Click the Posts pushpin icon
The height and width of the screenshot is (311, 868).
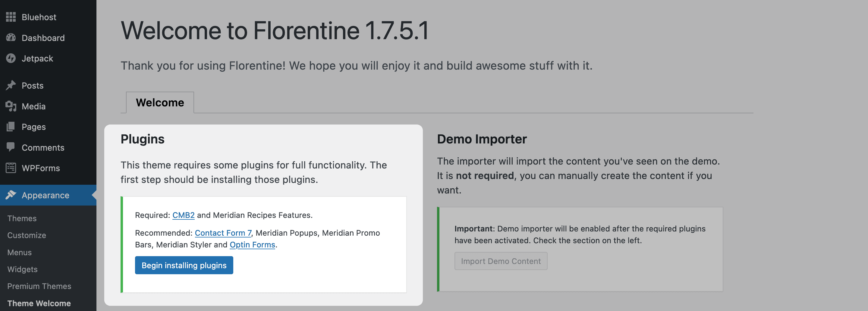tap(11, 85)
